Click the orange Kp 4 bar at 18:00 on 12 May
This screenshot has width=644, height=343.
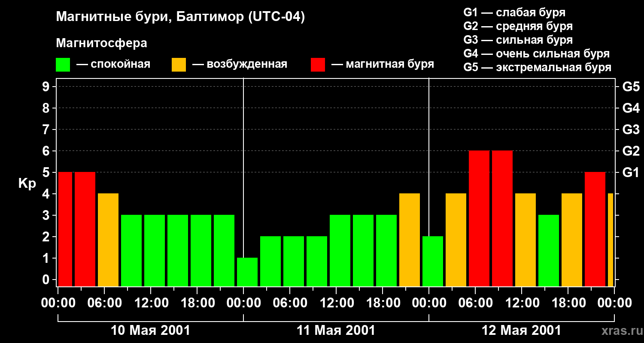point(572,240)
